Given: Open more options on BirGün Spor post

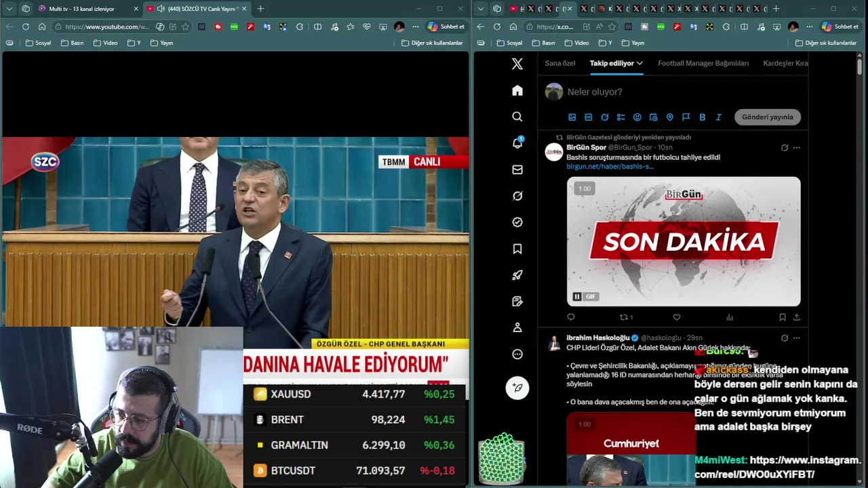Looking at the screenshot, I should [797, 148].
